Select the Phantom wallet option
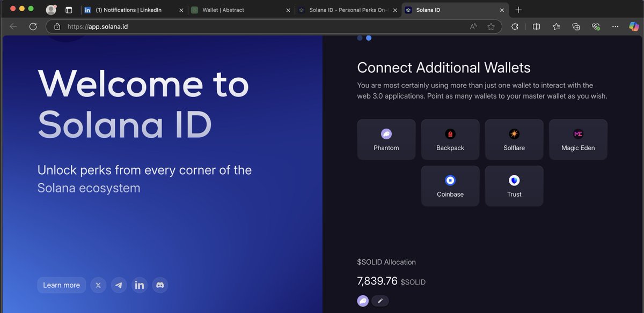 (386, 139)
